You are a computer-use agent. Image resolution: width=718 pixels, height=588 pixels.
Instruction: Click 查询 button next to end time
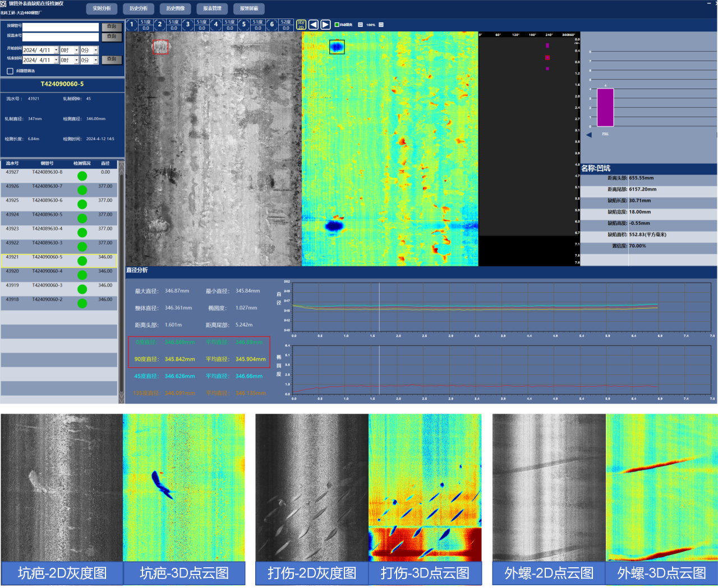tap(112, 59)
